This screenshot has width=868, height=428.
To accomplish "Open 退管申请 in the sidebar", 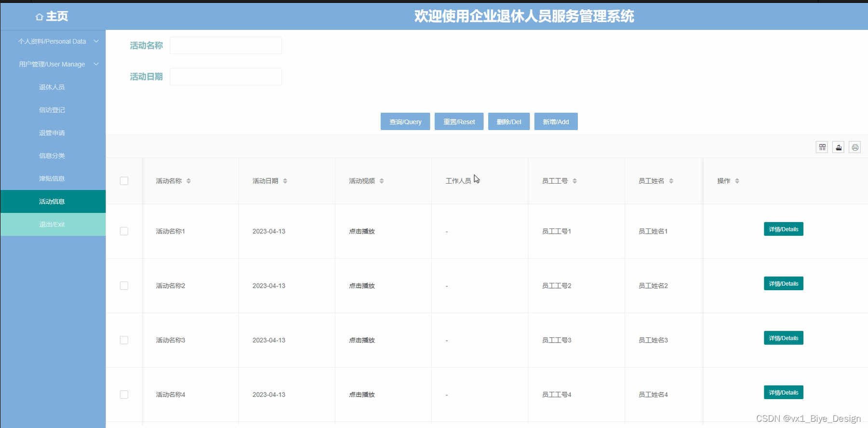I will point(52,133).
